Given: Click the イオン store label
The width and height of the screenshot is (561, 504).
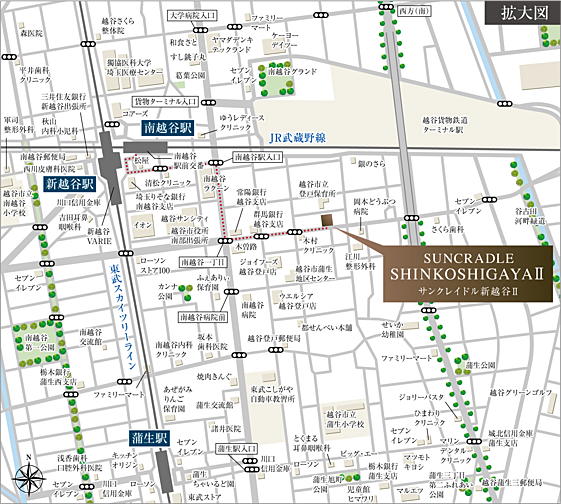Looking at the screenshot, I should pos(143,225).
